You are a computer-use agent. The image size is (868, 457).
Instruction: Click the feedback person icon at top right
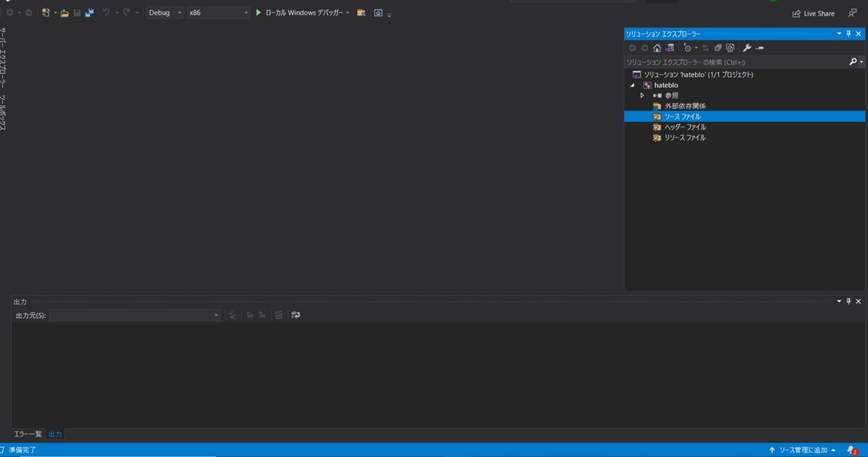(852, 13)
